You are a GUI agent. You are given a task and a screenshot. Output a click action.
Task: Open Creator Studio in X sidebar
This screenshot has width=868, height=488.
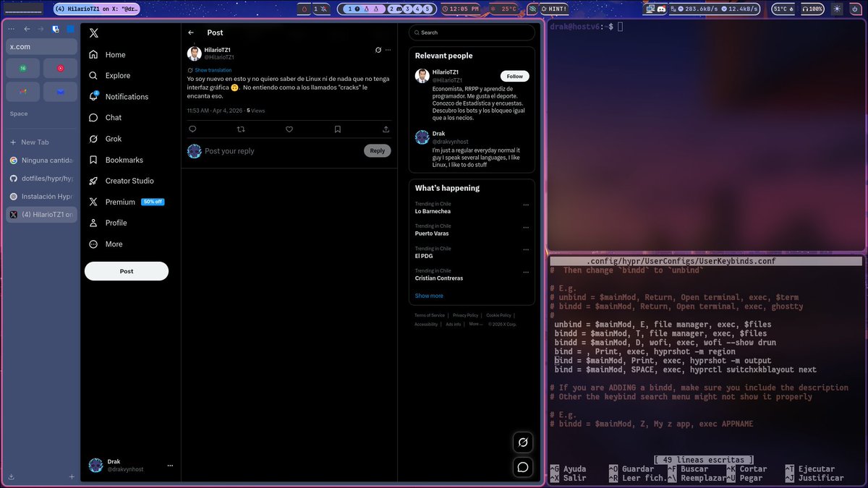(x=121, y=181)
